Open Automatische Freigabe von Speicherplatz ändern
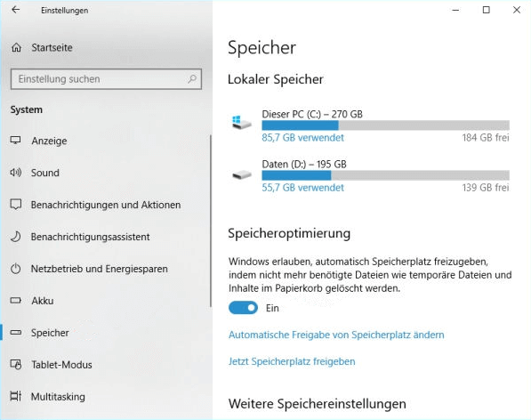The width and height of the screenshot is (531, 420). tap(336, 335)
